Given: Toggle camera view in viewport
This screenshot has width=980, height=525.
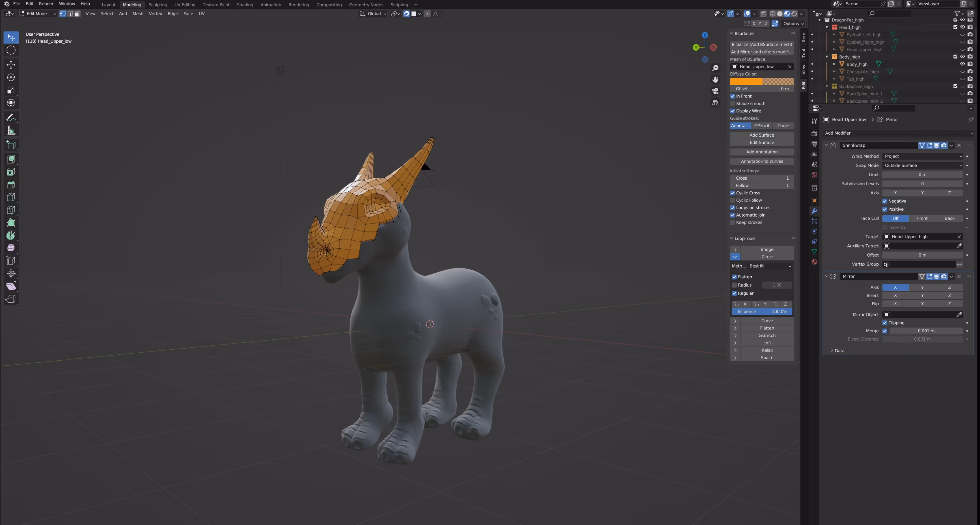Looking at the screenshot, I should 715,91.
